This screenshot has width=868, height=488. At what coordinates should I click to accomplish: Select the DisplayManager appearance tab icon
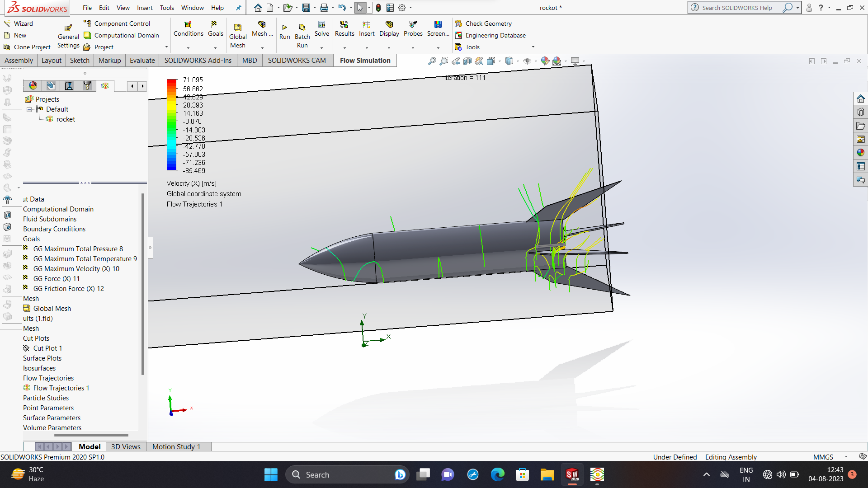(33, 86)
